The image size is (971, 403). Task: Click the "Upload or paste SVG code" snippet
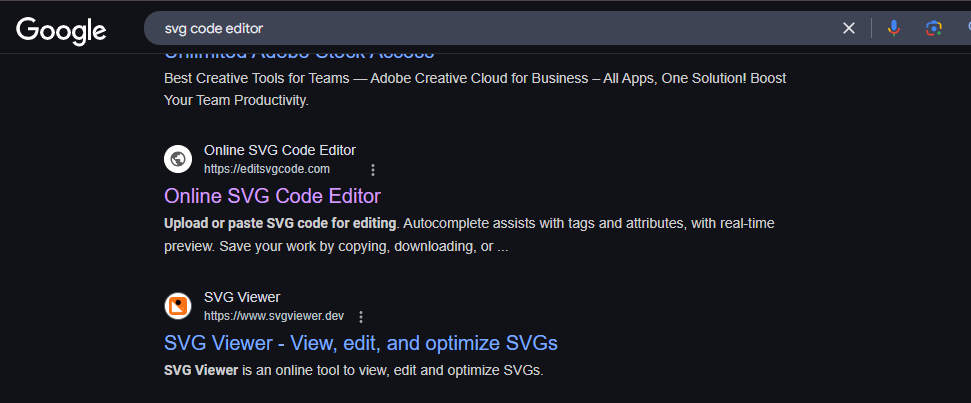coord(469,235)
